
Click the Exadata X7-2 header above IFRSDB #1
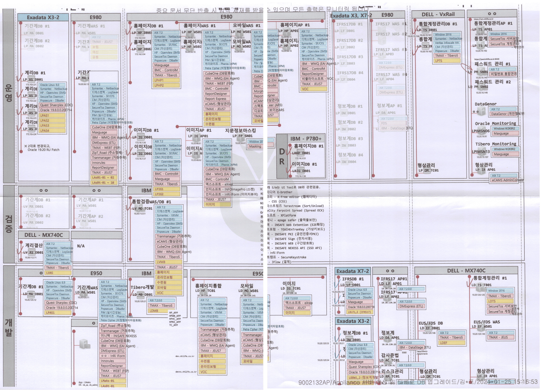pyautogui.click(x=353, y=271)
